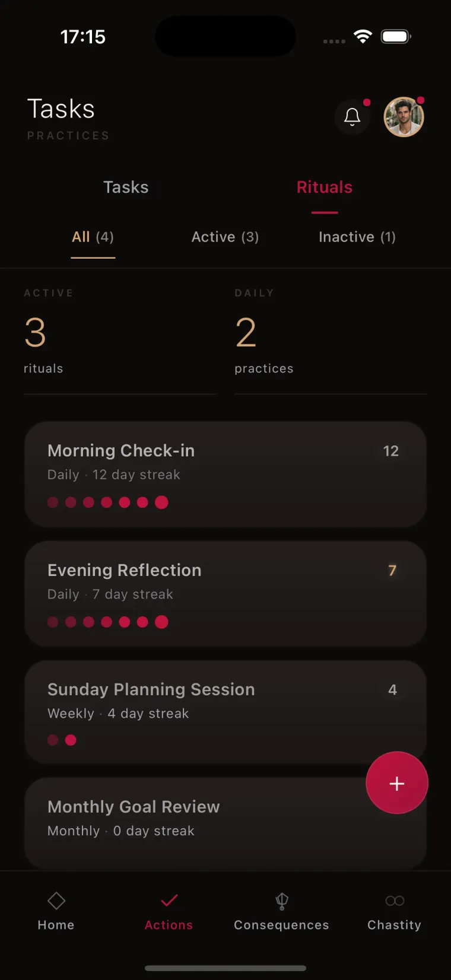This screenshot has width=451, height=980.
Task: Tap last streak dot in Morning Check-in
Action: click(x=161, y=502)
